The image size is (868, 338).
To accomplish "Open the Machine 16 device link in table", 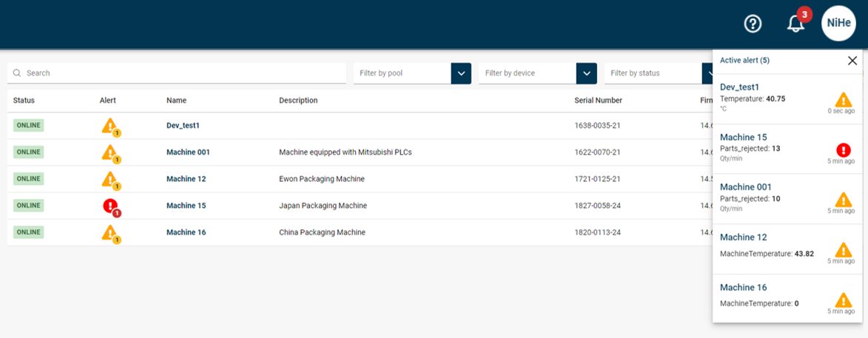I will point(186,232).
